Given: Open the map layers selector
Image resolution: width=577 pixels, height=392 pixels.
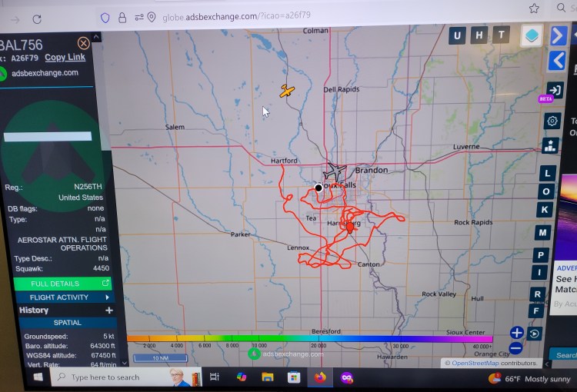Looking at the screenshot, I should point(531,35).
